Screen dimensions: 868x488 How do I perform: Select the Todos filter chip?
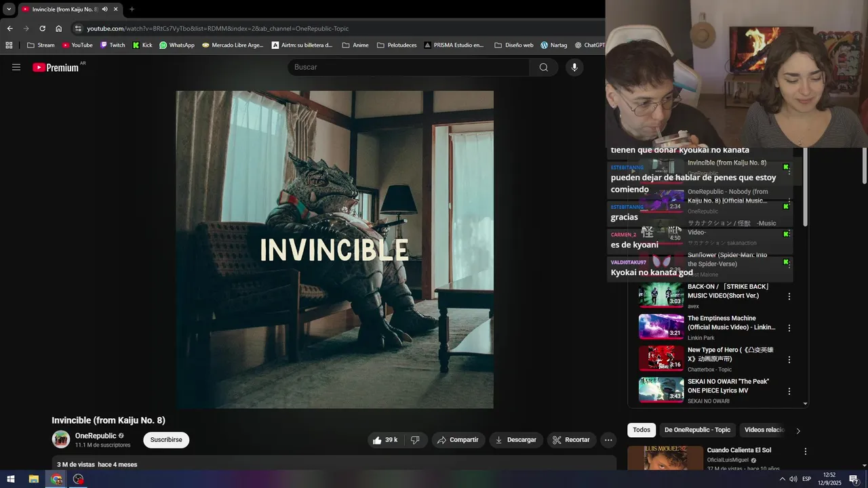point(642,430)
